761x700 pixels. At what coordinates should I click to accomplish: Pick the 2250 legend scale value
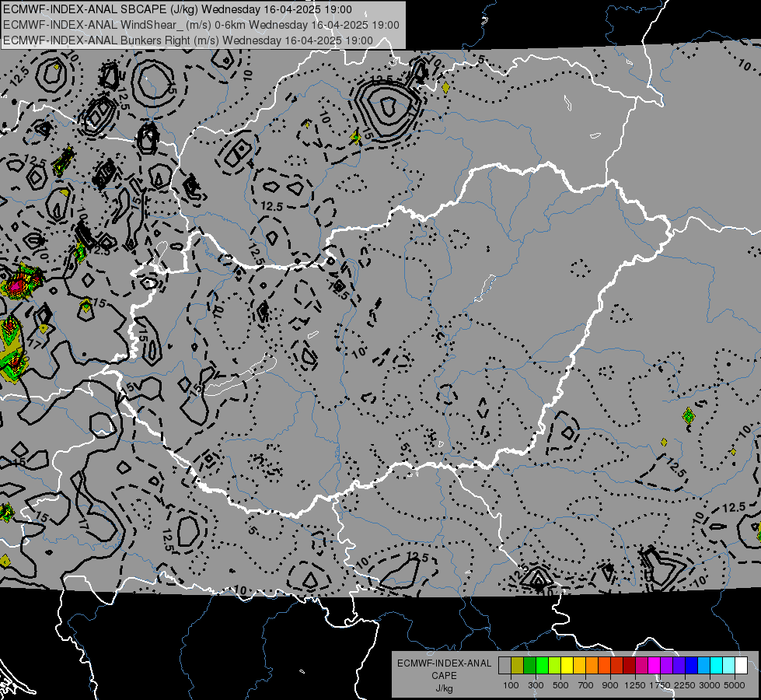pyautogui.click(x=686, y=685)
